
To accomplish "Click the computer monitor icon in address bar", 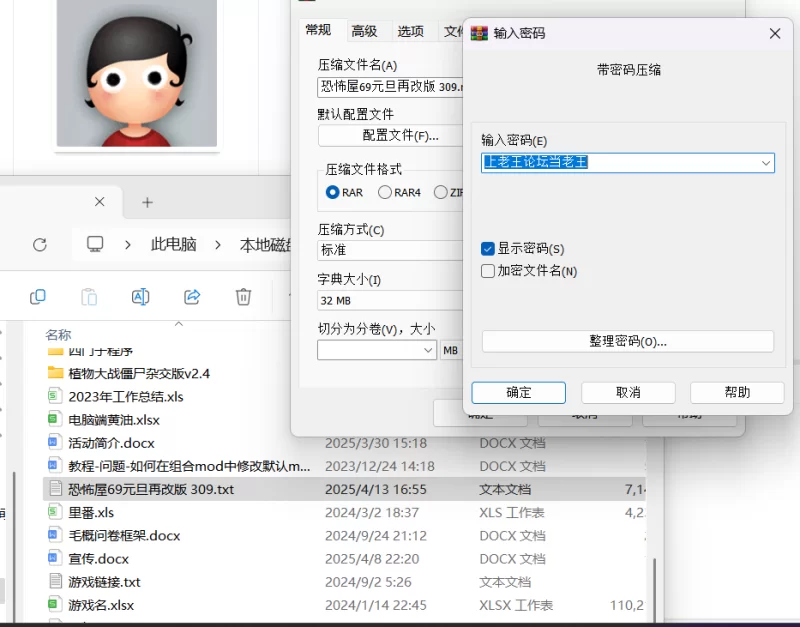I will 95,244.
